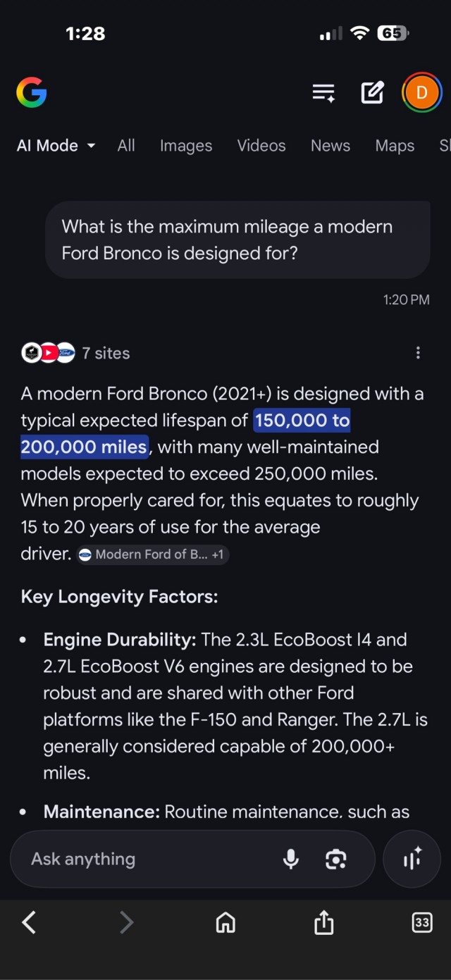Start live voice mode sparkle button

(412, 859)
